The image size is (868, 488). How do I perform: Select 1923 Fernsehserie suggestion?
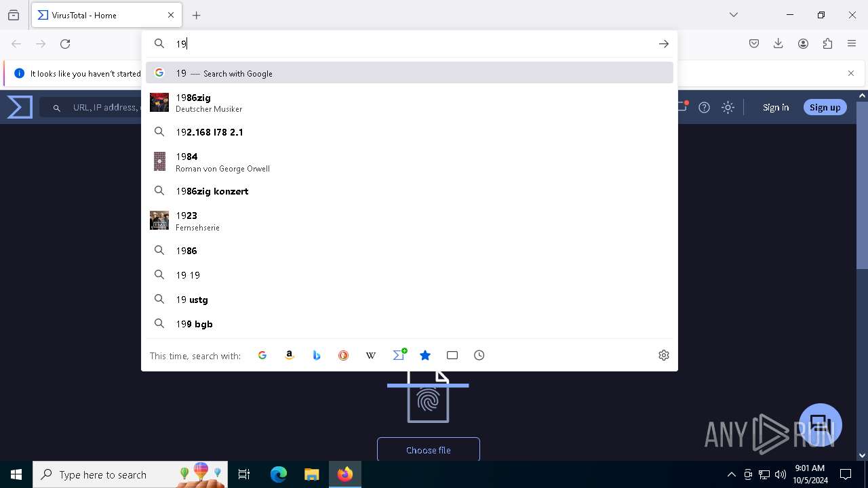pyautogui.click(x=410, y=221)
